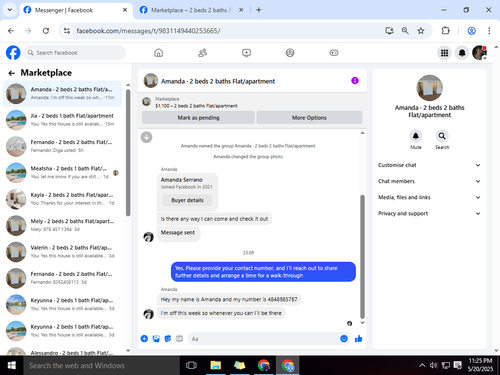Open the Groups icon in top navigation

[x=290, y=53]
